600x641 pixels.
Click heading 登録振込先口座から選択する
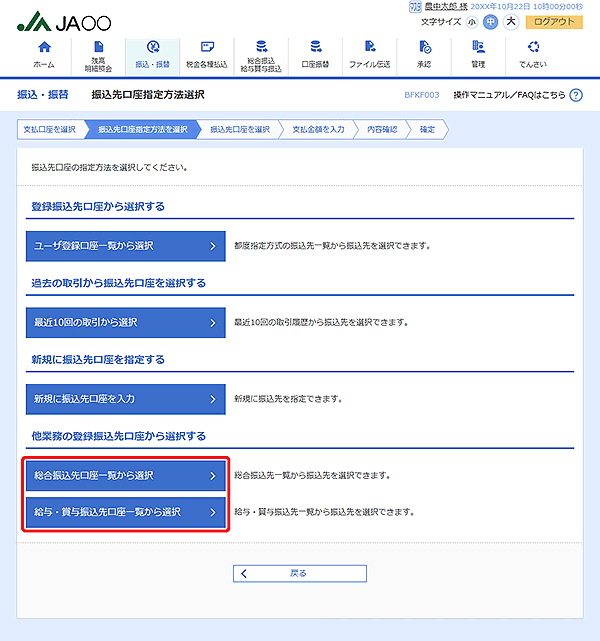click(x=98, y=206)
